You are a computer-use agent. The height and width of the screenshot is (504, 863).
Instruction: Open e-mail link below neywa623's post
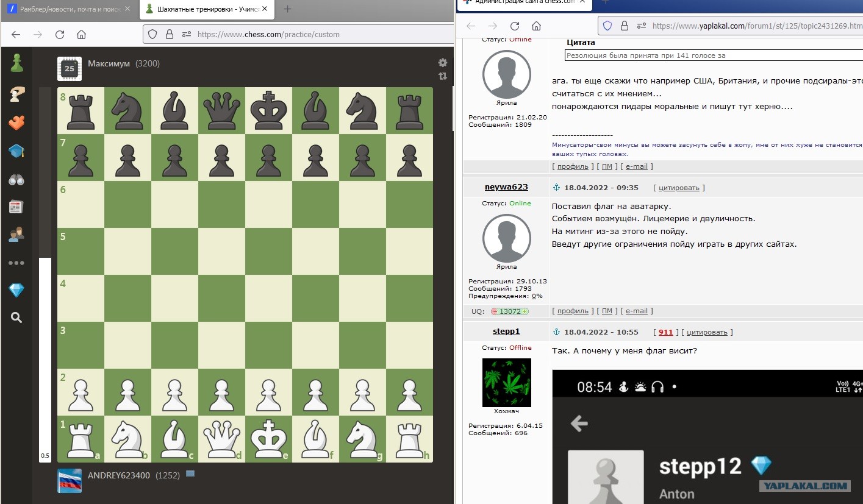coord(636,311)
